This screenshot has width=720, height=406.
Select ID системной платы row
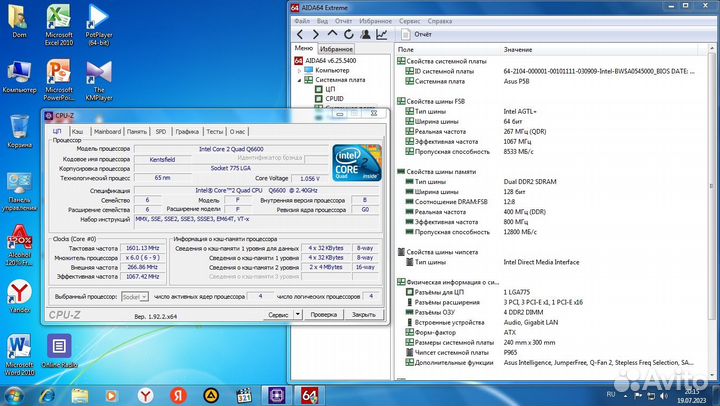coord(551,71)
